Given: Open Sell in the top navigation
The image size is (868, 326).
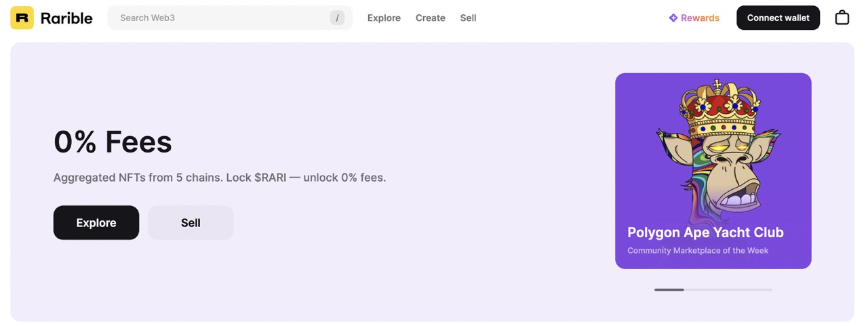Looking at the screenshot, I should click(468, 18).
